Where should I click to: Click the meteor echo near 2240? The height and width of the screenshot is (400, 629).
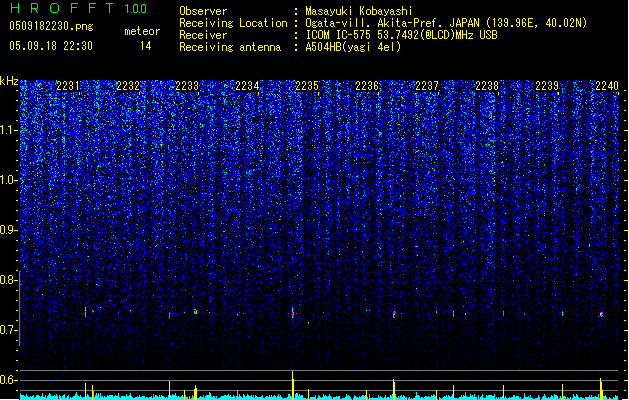(x=601, y=314)
